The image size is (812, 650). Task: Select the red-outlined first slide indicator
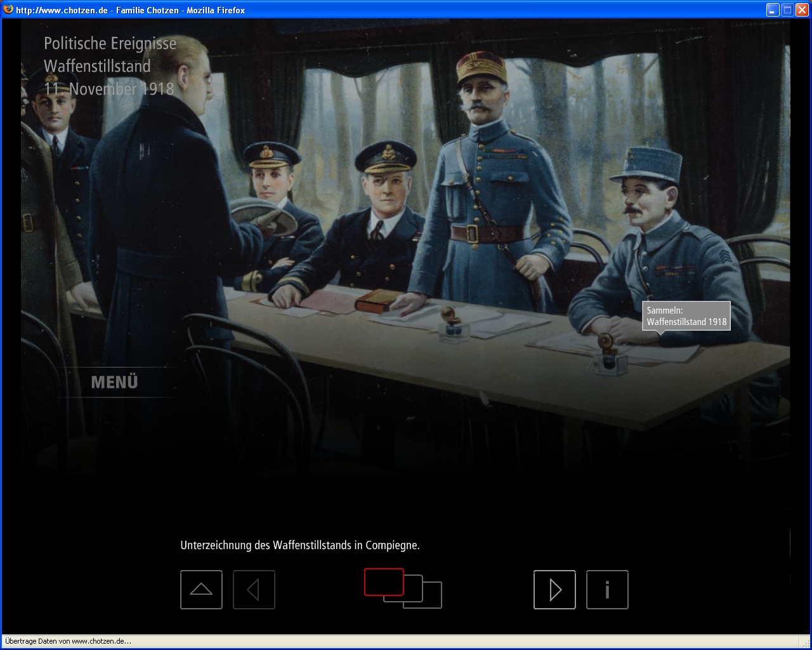(384, 582)
